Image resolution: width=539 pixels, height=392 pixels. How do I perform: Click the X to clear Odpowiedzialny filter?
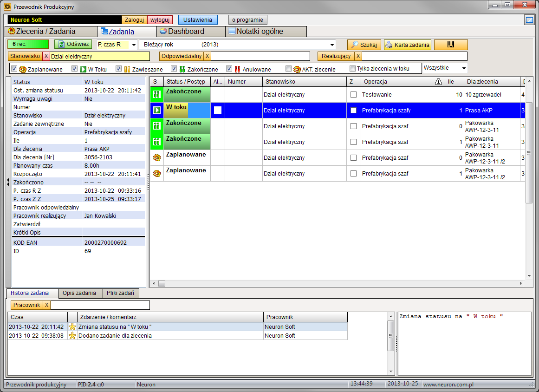click(x=207, y=56)
